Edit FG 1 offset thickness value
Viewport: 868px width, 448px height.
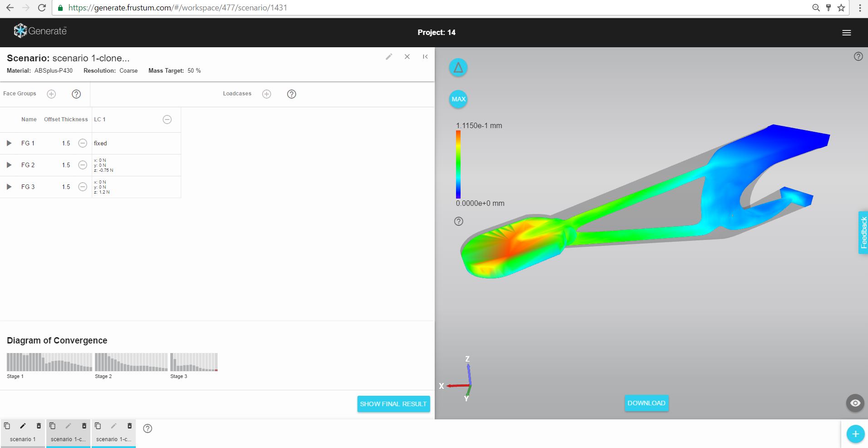click(x=66, y=143)
